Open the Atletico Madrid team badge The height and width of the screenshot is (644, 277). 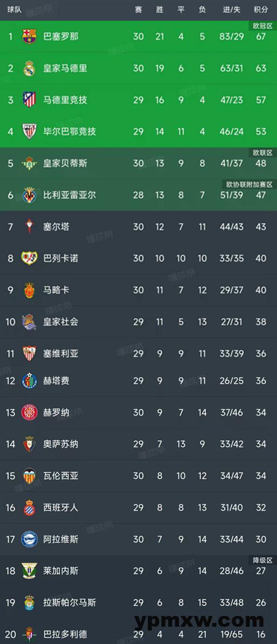click(x=29, y=99)
